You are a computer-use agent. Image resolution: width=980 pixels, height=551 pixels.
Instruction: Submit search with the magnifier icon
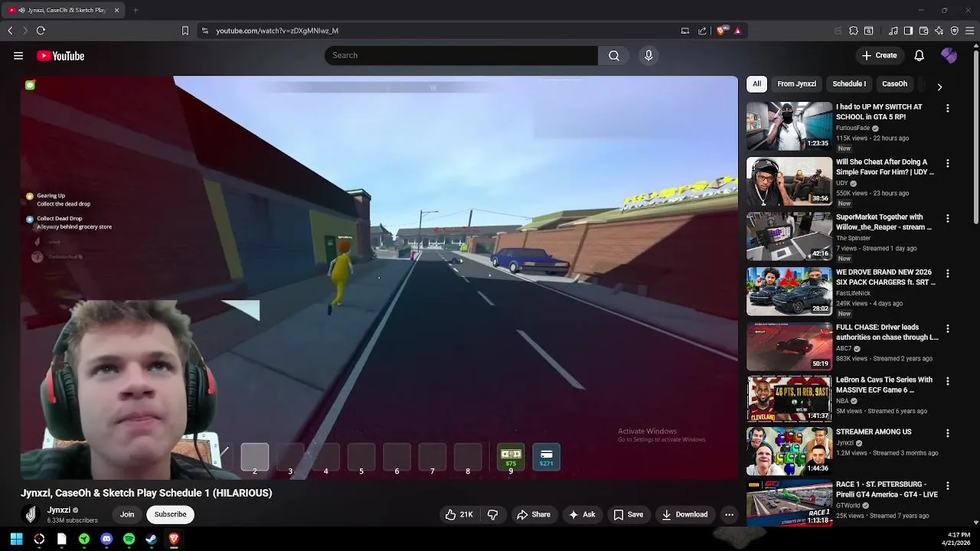pos(614,56)
